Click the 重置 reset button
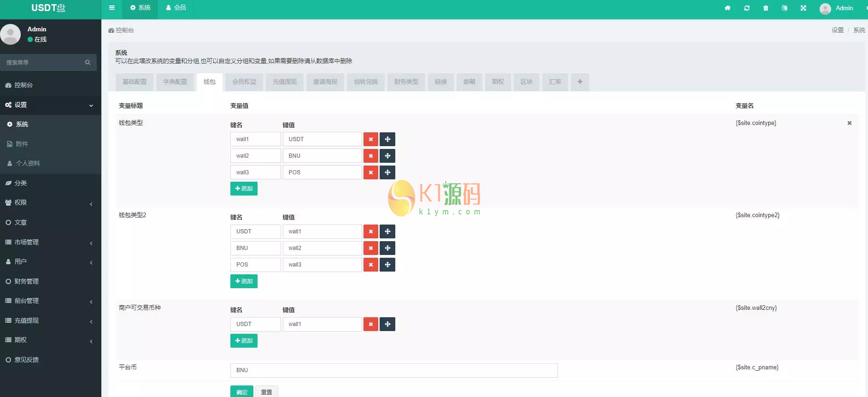This screenshot has height=397, width=868. coord(266,391)
